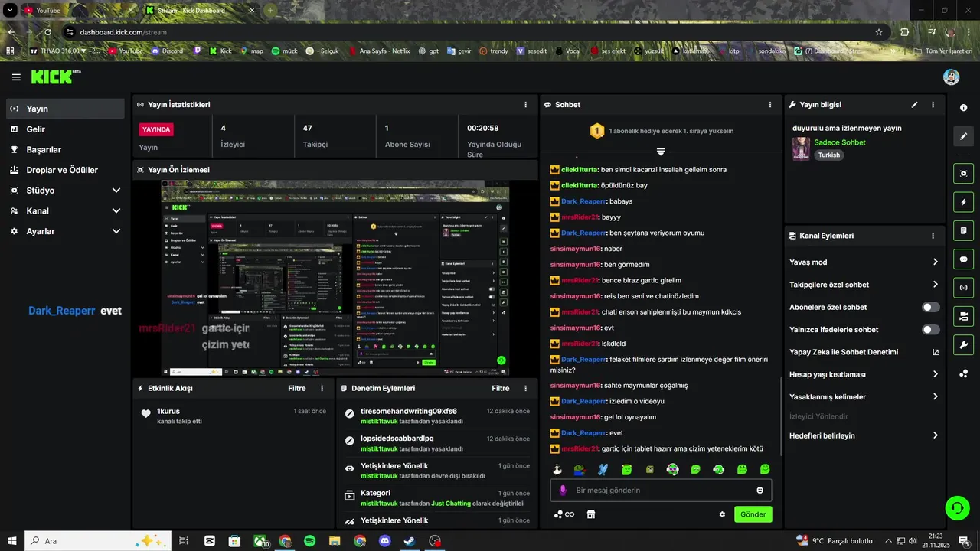Click Filtre in Denetim Eylemleri panel
The height and width of the screenshot is (551, 980).
click(501, 388)
